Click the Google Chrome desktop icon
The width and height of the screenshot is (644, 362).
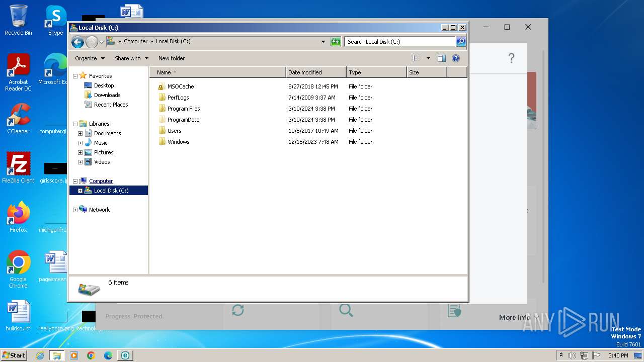pos(18,269)
